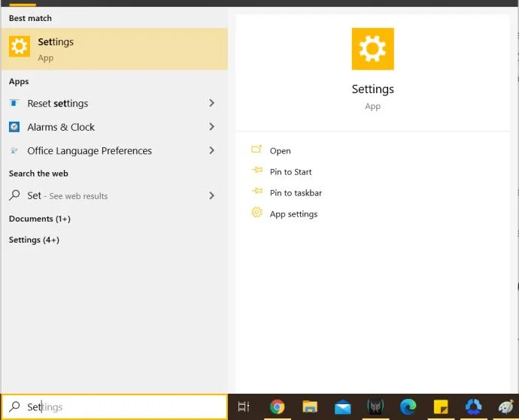Launch Microsoft Edge from the taskbar
The image size is (519, 420).
click(x=408, y=406)
